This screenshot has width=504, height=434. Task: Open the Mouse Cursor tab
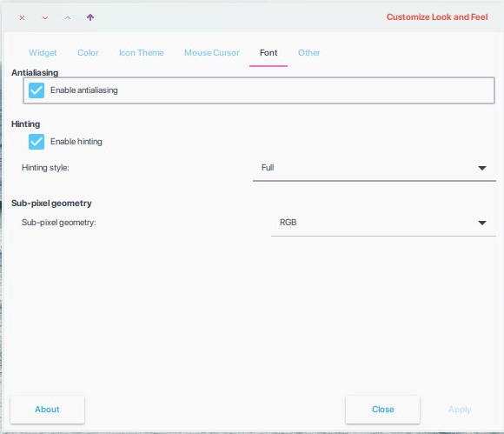211,53
